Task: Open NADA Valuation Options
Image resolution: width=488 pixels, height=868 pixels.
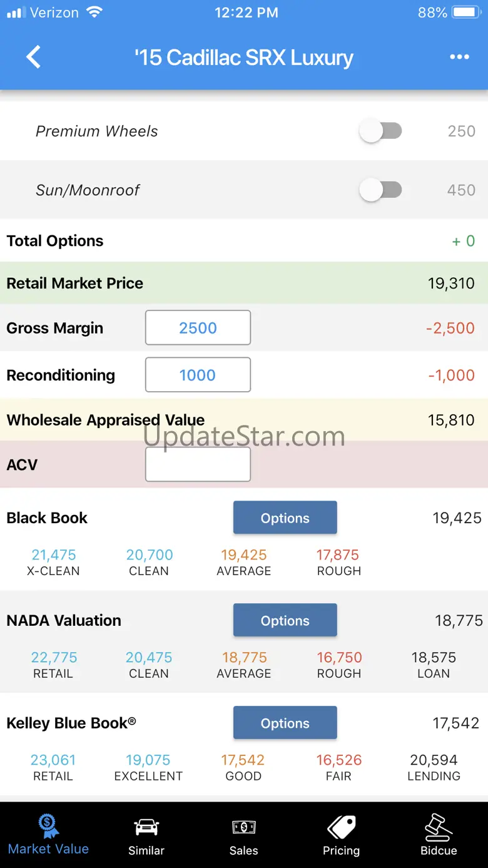Action: [285, 620]
